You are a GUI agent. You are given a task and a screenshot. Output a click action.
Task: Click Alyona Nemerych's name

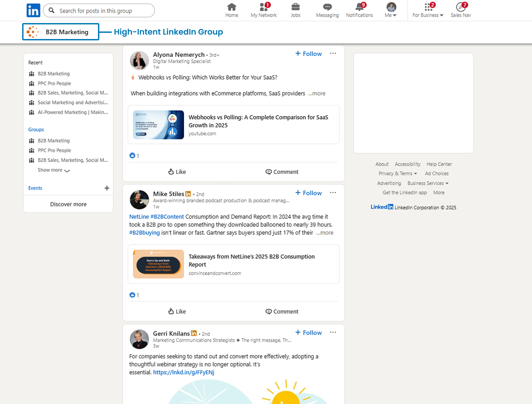click(179, 55)
